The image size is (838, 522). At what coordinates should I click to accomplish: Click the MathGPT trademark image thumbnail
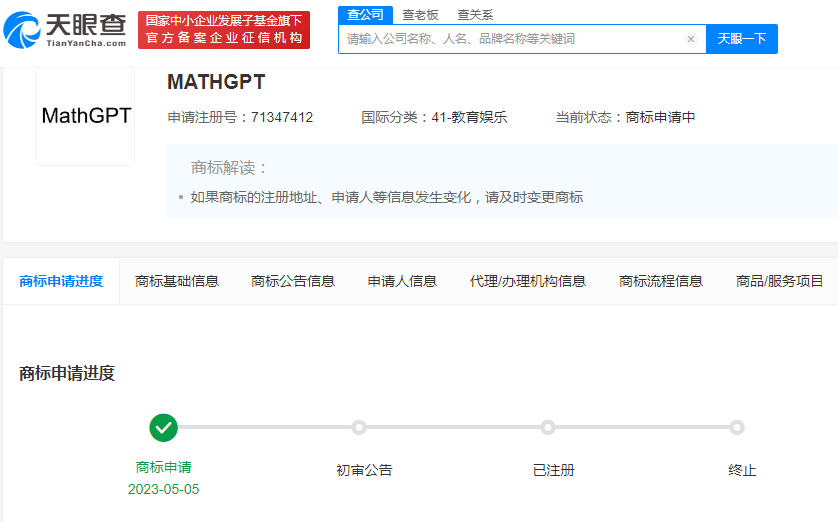tap(85, 116)
